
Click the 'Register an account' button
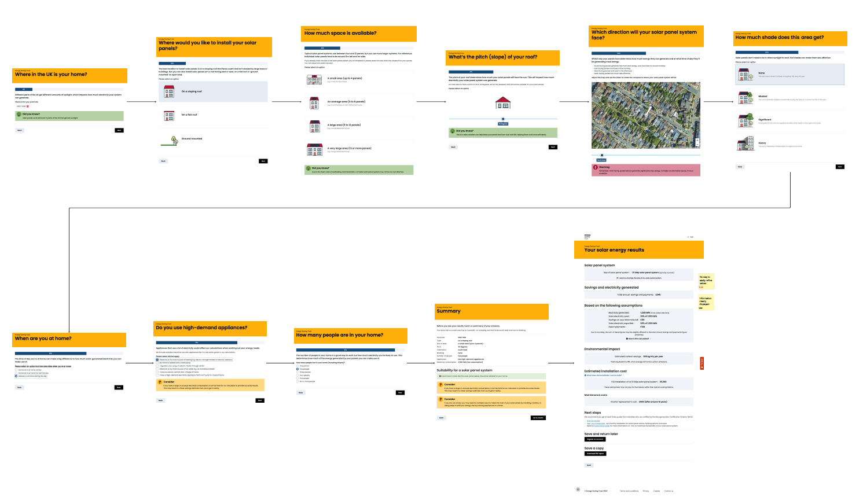click(x=595, y=439)
